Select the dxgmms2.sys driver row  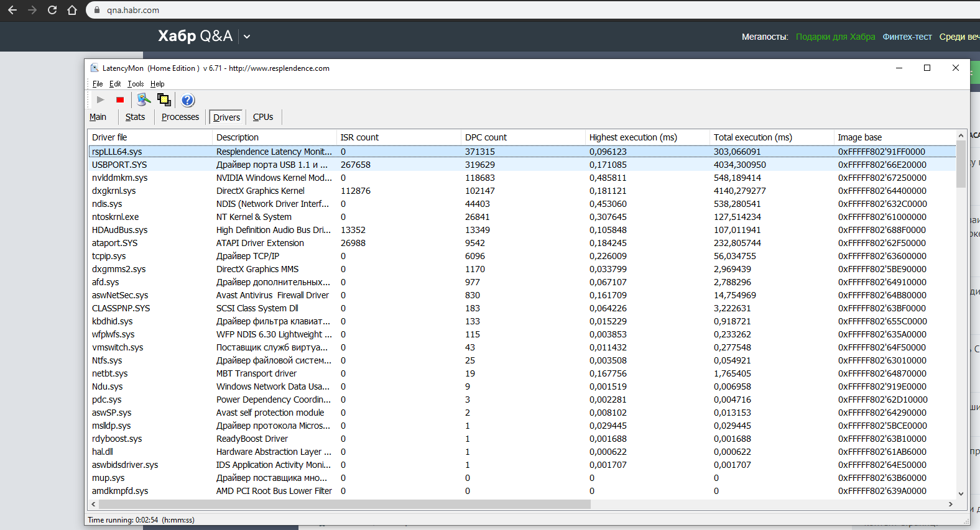click(522, 269)
